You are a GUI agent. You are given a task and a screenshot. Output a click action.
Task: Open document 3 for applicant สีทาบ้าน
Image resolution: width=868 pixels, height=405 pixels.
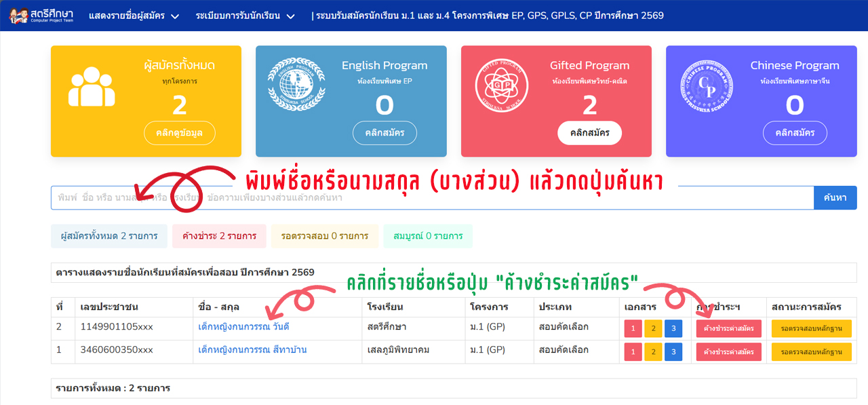[673, 352]
